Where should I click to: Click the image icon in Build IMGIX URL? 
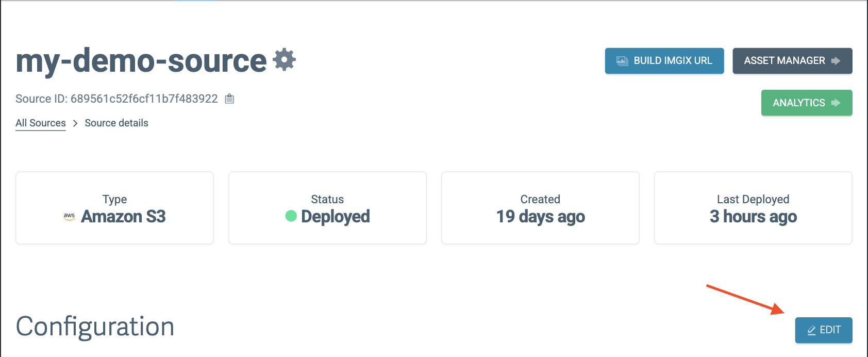[x=622, y=61]
